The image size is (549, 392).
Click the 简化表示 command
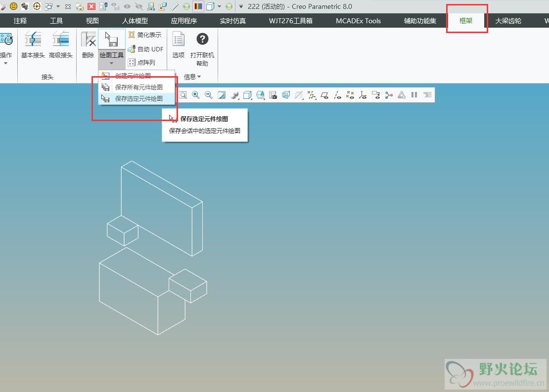[x=145, y=35]
